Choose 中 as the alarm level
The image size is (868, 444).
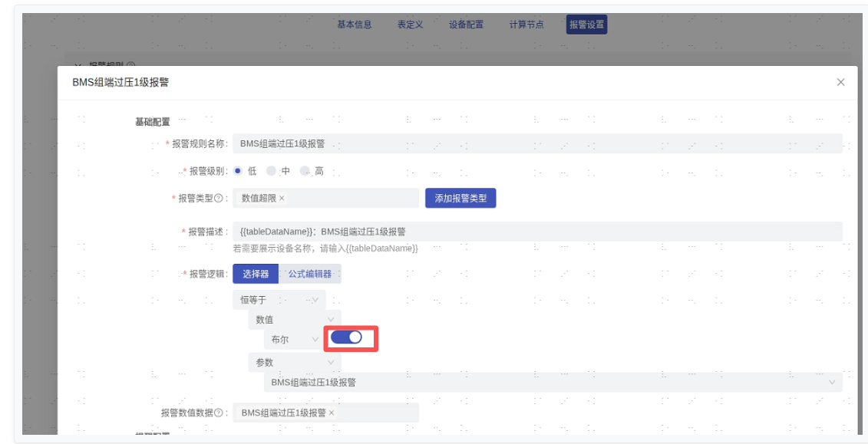[x=271, y=171]
